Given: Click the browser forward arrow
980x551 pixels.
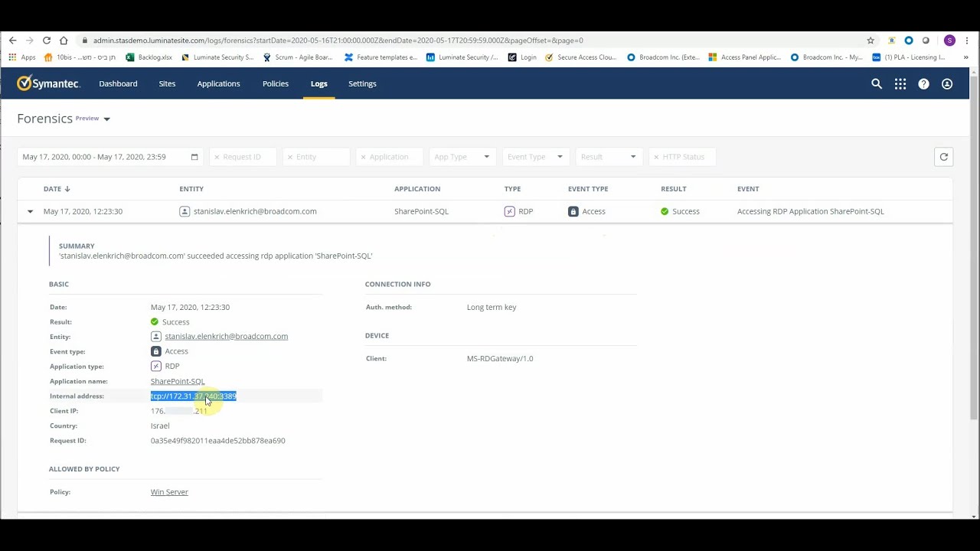Looking at the screenshot, I should click(x=29, y=41).
